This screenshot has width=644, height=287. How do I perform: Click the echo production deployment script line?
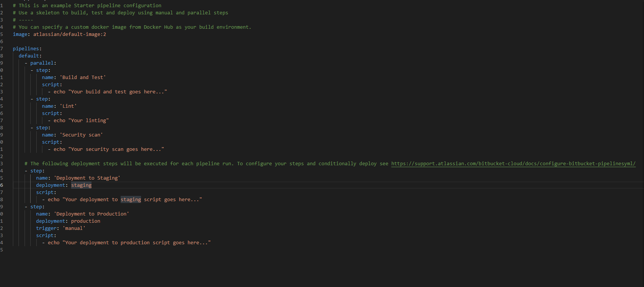coord(126,243)
